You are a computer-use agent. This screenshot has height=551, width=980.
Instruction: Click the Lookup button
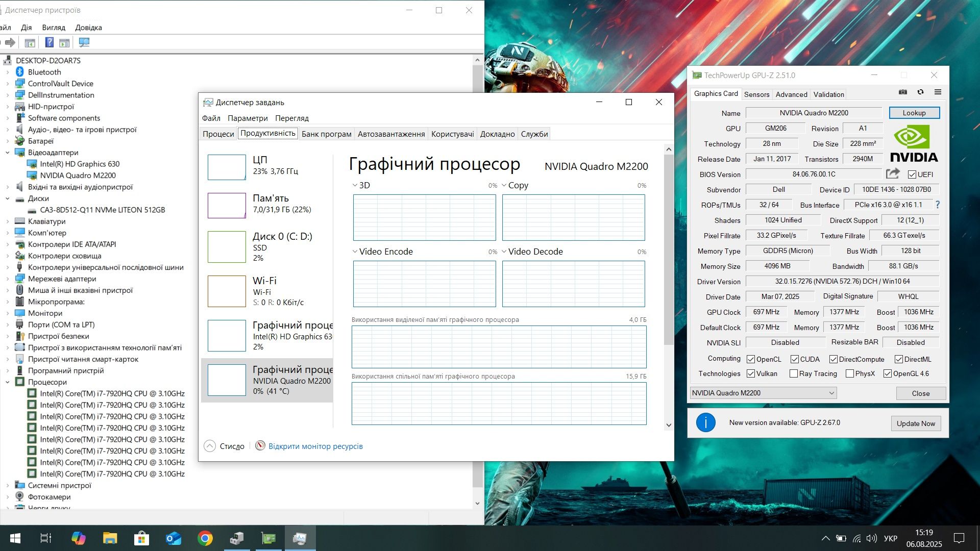coord(914,113)
